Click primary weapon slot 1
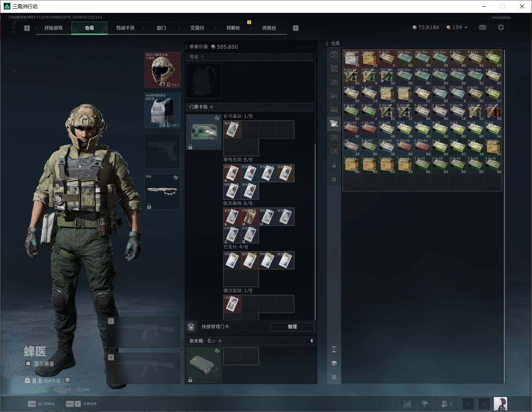 tap(144, 333)
